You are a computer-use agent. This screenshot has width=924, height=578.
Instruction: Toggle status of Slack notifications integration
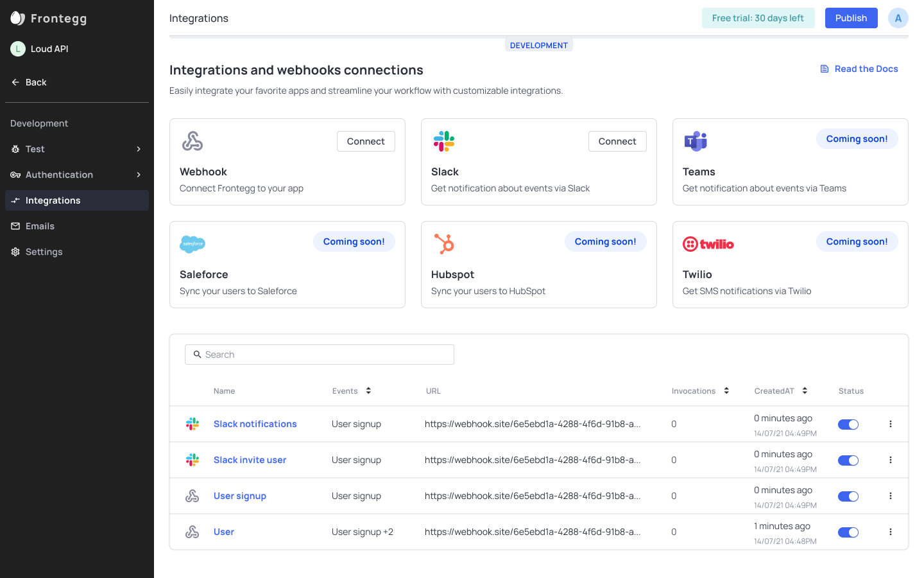(848, 425)
